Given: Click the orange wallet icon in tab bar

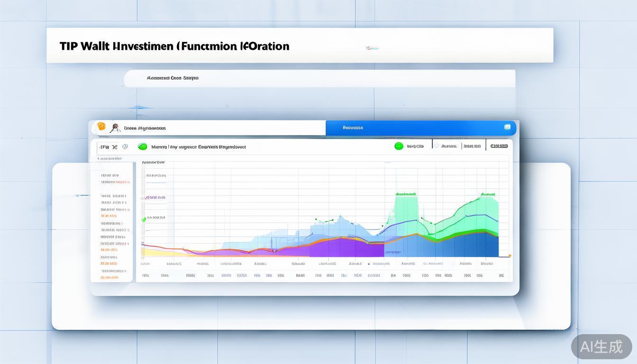Looking at the screenshot, I should (101, 126).
